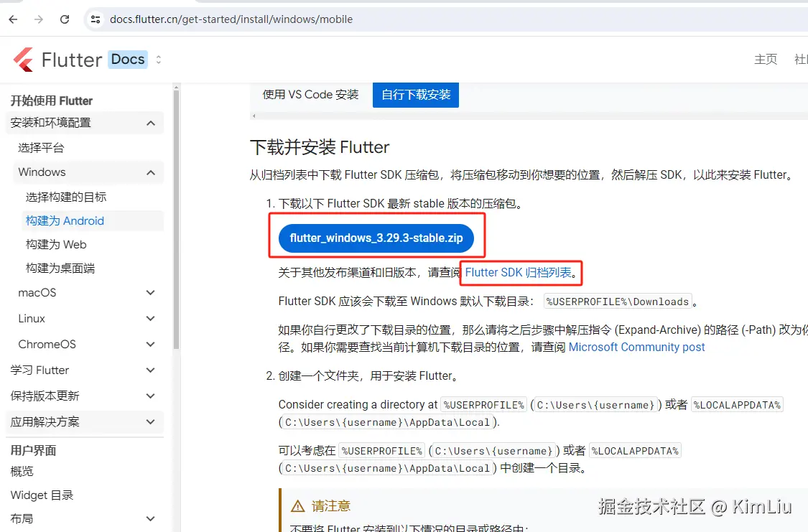Open 选择构建的目标 sidebar item
This screenshot has width=808, height=532.
click(x=66, y=197)
